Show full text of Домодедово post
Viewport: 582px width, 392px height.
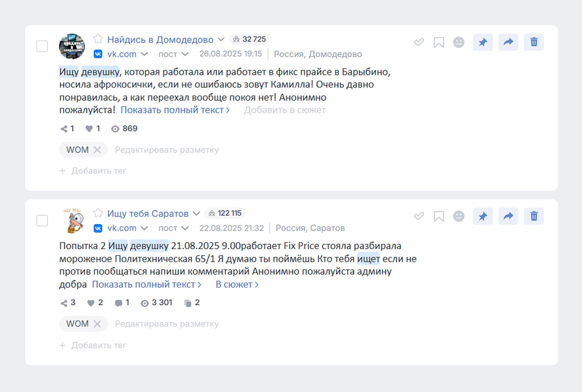(x=175, y=110)
